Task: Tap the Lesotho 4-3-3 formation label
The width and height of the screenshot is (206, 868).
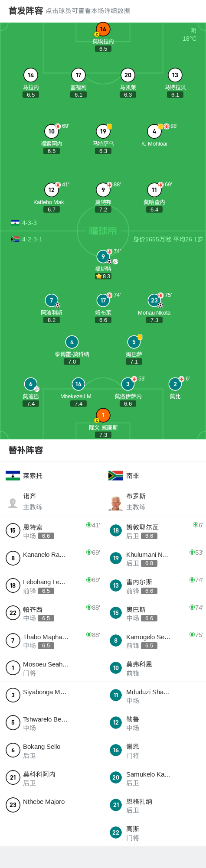Action: 24,223
